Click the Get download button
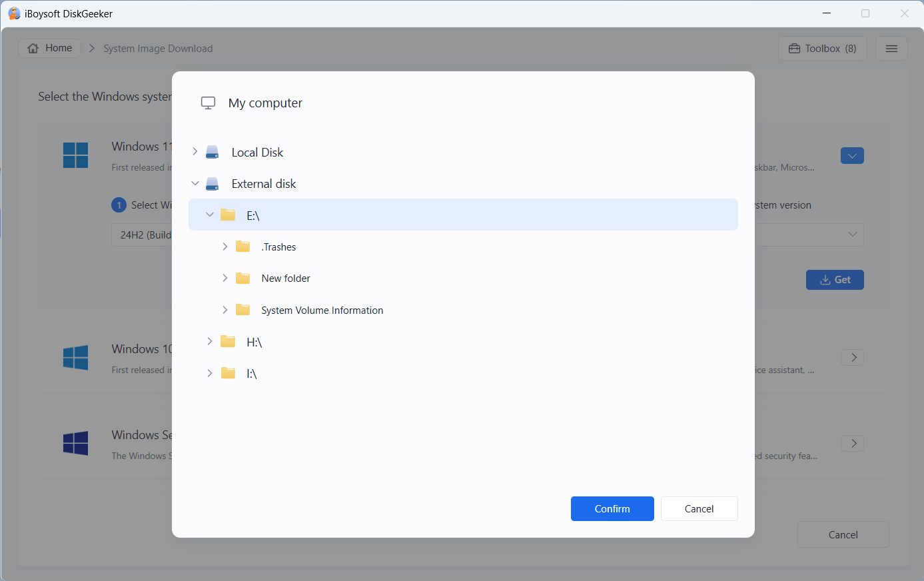 [x=835, y=280]
